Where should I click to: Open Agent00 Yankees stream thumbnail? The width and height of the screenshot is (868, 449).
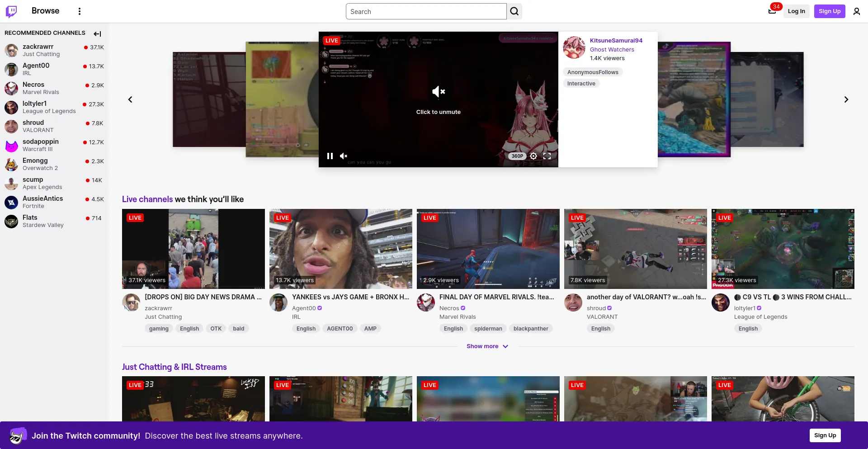[341, 249]
